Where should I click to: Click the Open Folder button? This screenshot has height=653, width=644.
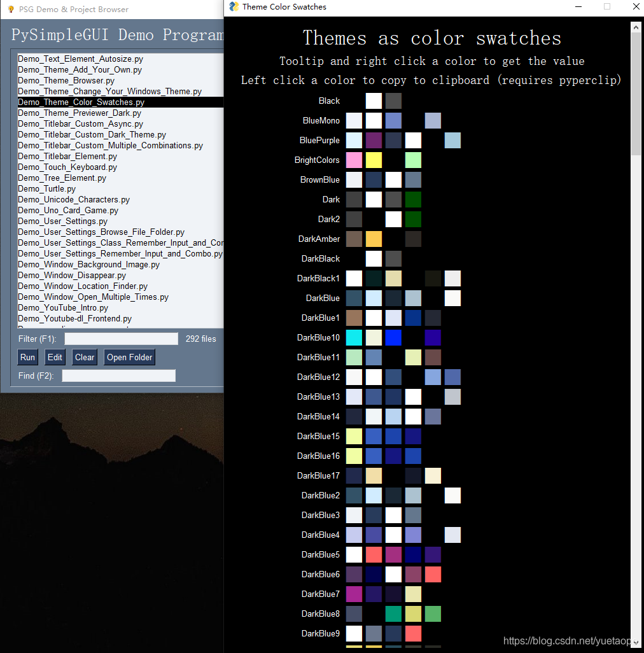129,357
